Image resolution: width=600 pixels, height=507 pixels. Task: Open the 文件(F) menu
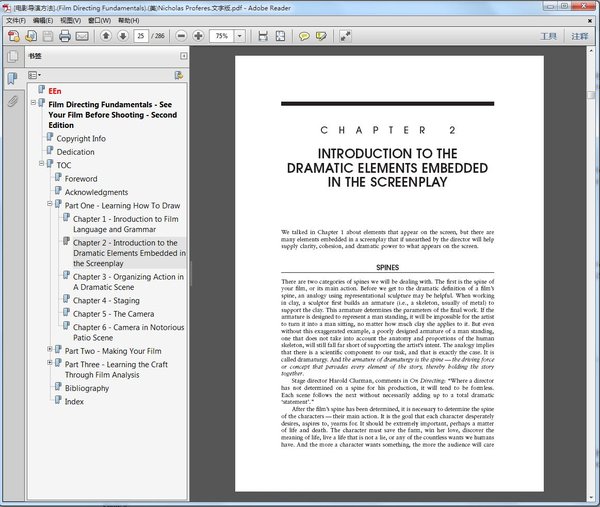(x=16, y=20)
